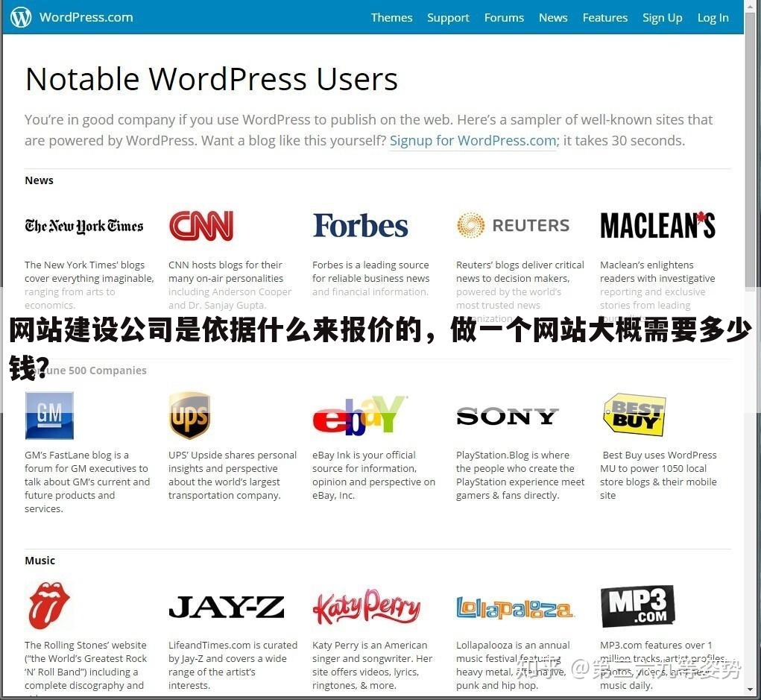The image size is (761, 700).
Task: Click the red CNN logo
Action: pos(201,225)
